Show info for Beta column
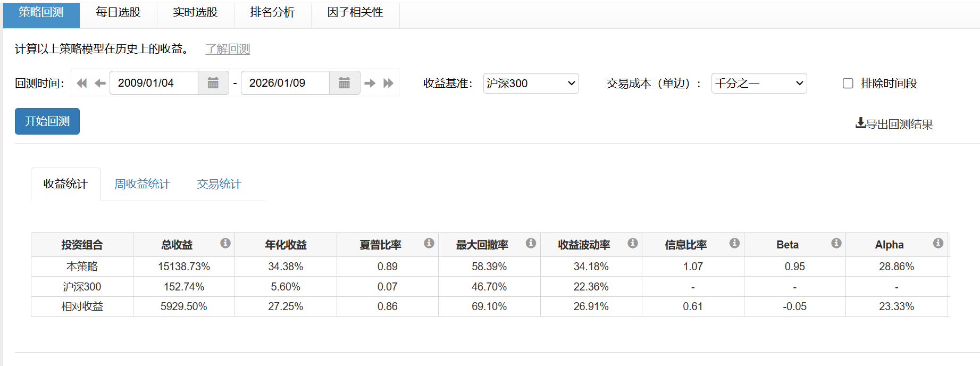Screen dimensions: 980x366 coord(836,243)
